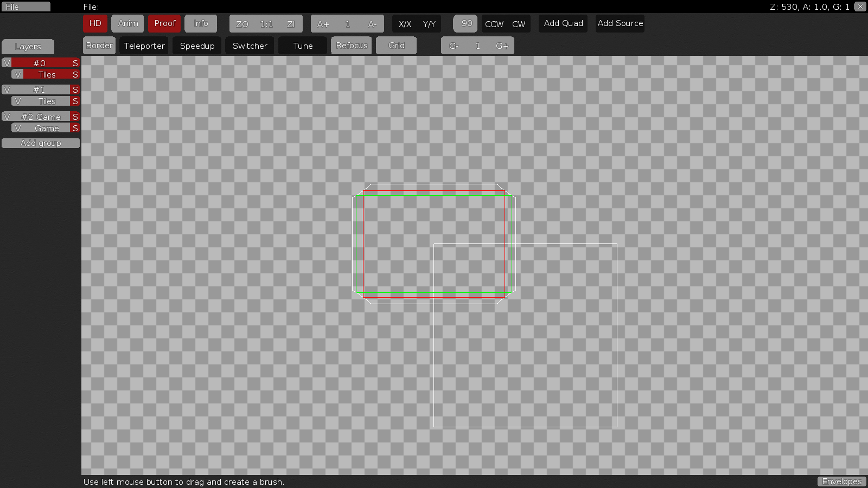
Task: Toggle visibility of layer group #0
Action: click(7, 63)
